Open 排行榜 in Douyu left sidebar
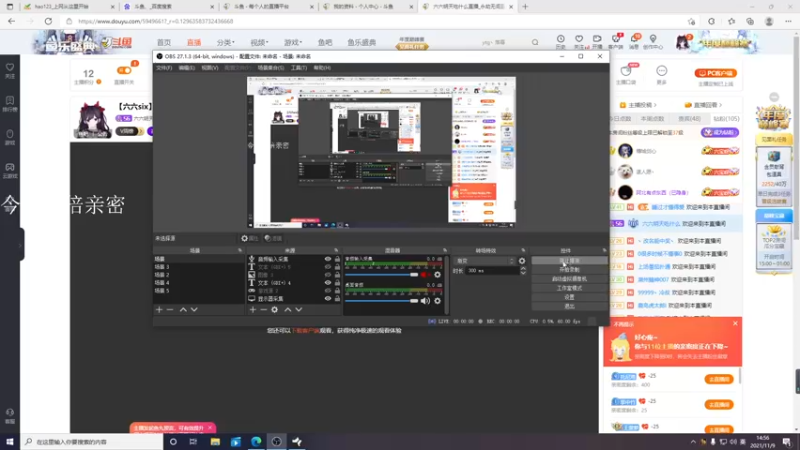The height and width of the screenshot is (450, 800). tap(10, 104)
